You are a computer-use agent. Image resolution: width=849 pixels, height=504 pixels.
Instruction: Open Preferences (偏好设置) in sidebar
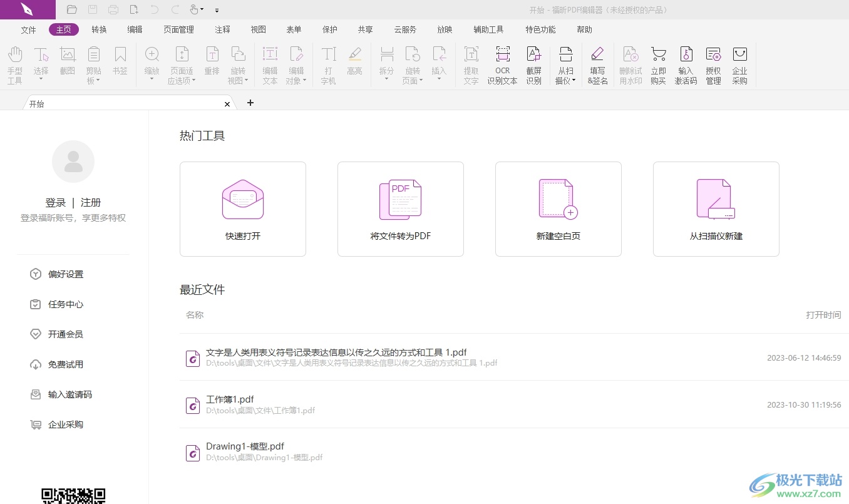tap(57, 274)
